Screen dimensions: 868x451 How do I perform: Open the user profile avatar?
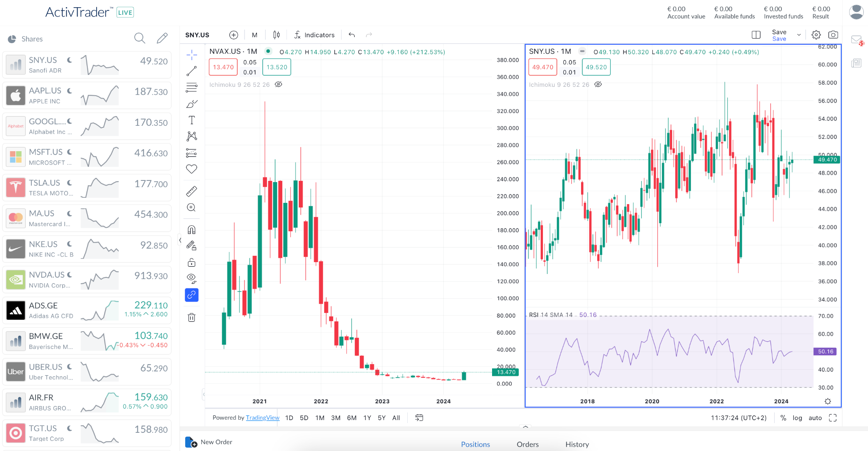pos(857,12)
